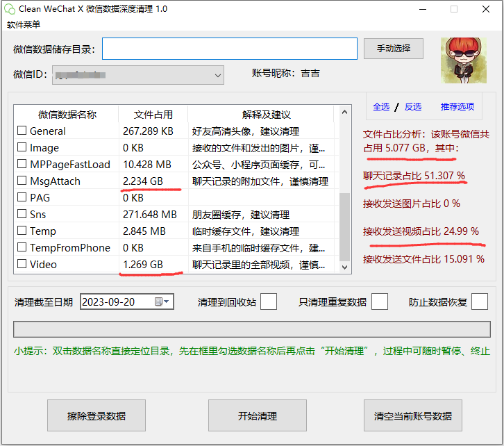This screenshot has height=446, width=504.
Task: Click the text 接收发送视频占比 24.99 %
Action: tap(421, 231)
